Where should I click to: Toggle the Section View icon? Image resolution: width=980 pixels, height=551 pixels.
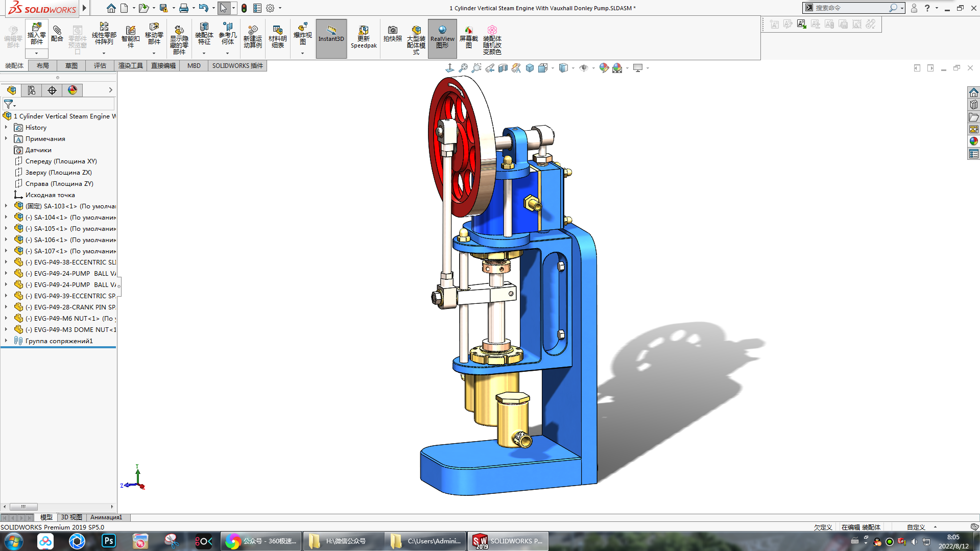[503, 68]
